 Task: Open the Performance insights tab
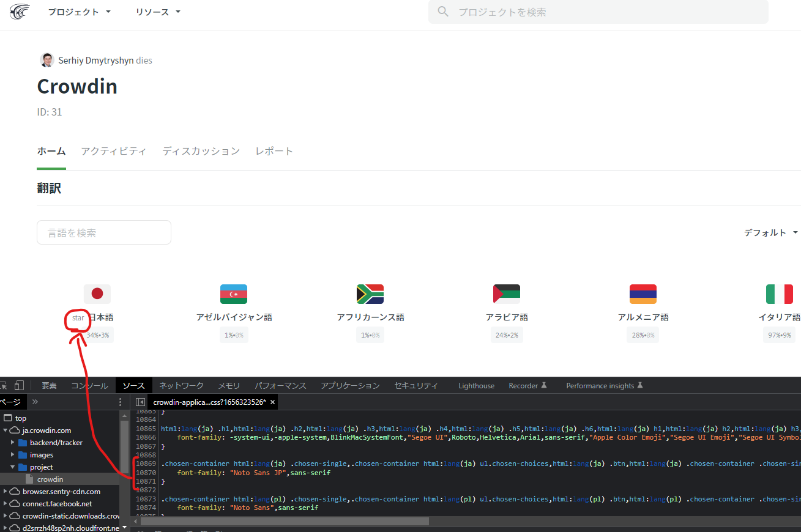(605, 385)
